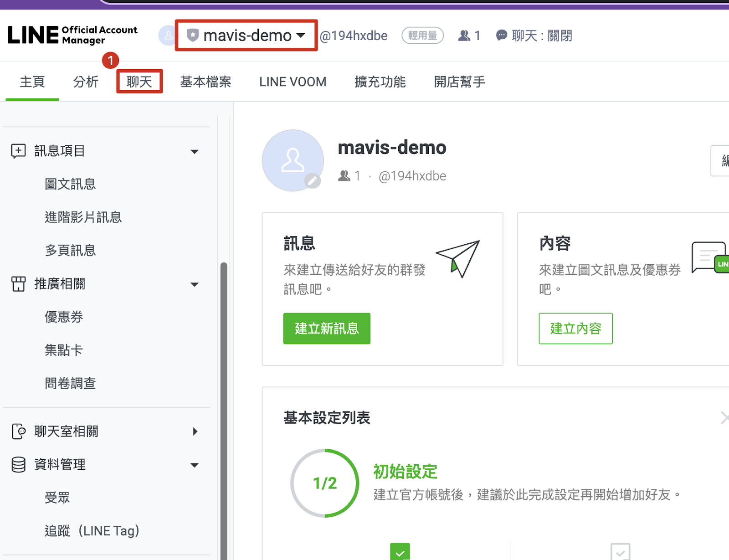Click the friends icon under mavis-demo name
The image size is (729, 560).
344,176
